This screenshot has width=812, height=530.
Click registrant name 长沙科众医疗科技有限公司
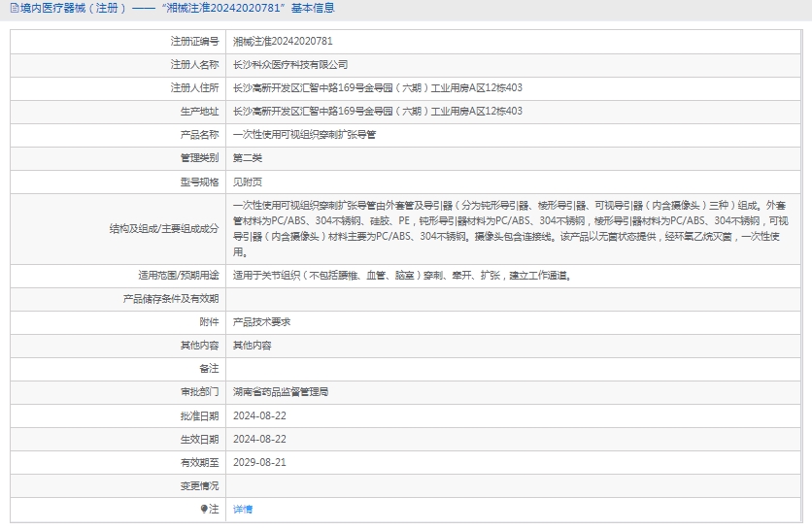click(x=290, y=65)
